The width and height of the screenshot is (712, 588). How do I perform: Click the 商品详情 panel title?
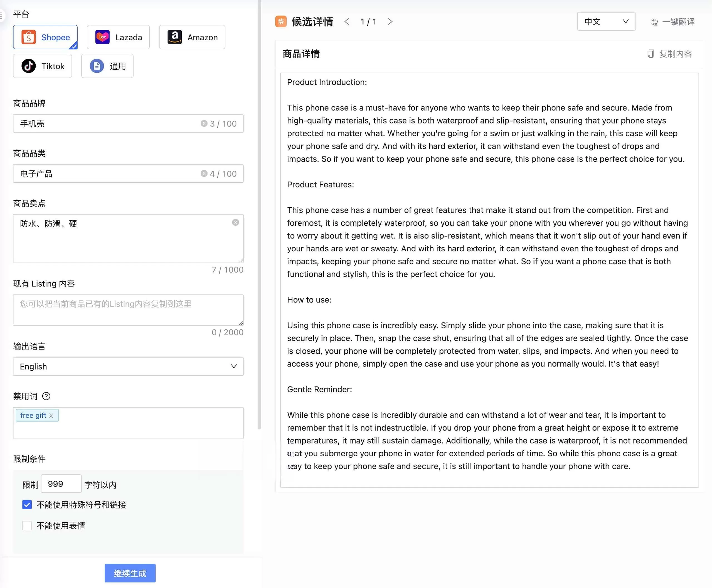301,54
